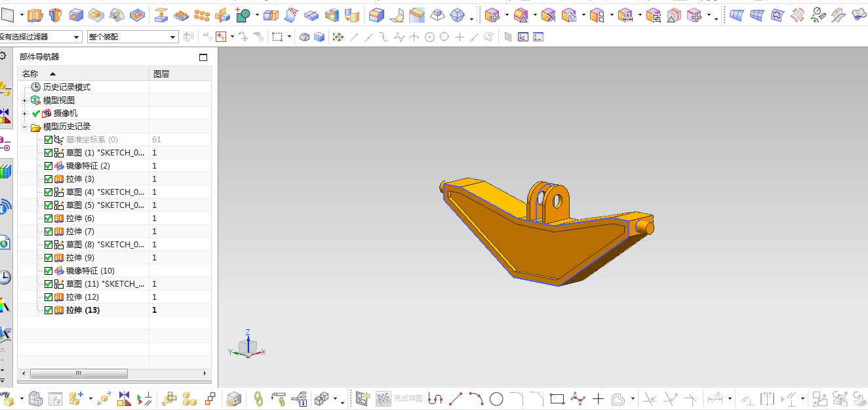Viewport: 868px width, 410px height.
Task: Sort by the 名称 column header
Action: [83, 73]
